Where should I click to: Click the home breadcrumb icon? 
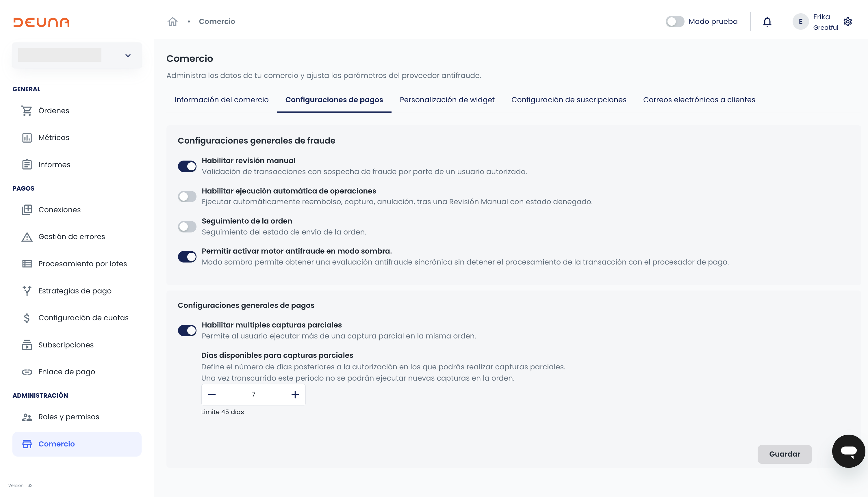(x=173, y=21)
